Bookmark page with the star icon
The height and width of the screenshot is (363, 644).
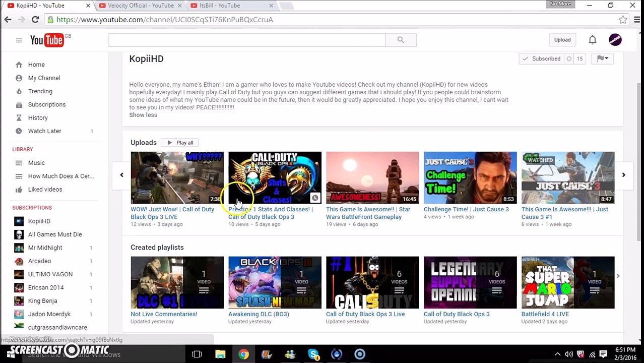point(623,20)
